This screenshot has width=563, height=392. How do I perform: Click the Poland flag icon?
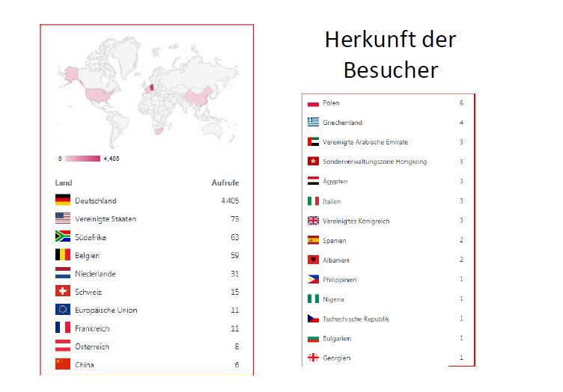313,103
